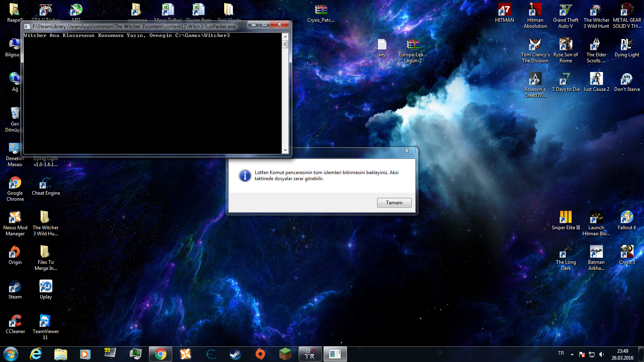The height and width of the screenshot is (362, 644).
Task: Click the Action Center flag icon
Action: [x=582, y=354]
